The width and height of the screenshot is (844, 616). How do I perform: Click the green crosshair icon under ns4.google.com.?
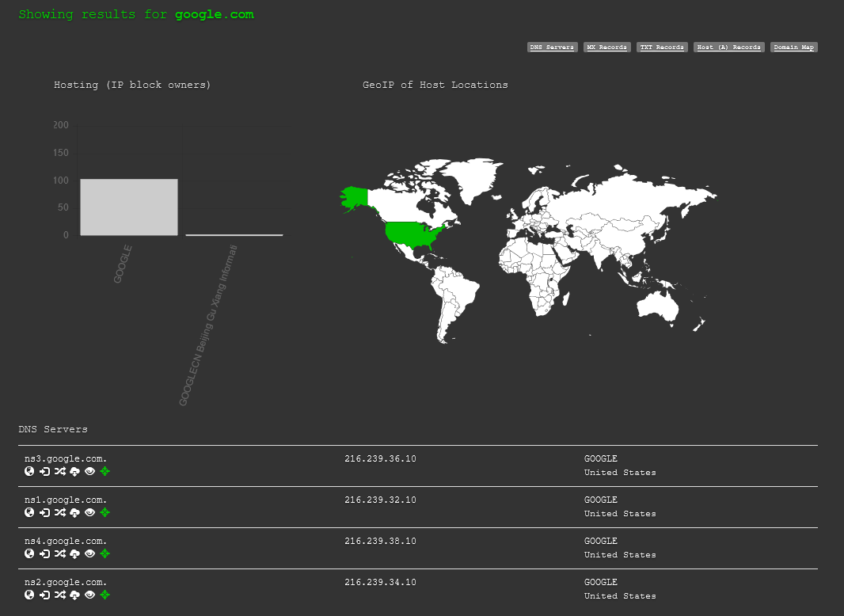click(x=105, y=553)
